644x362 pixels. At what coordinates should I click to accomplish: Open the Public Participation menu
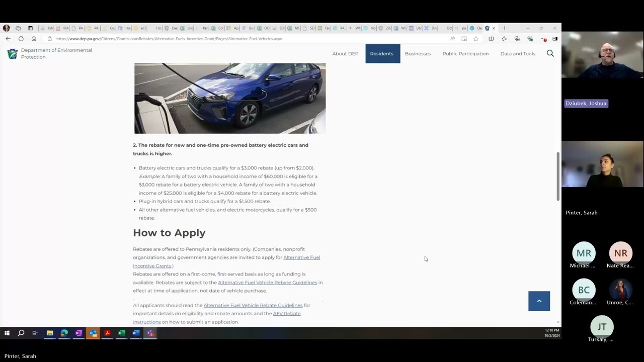[x=465, y=53]
